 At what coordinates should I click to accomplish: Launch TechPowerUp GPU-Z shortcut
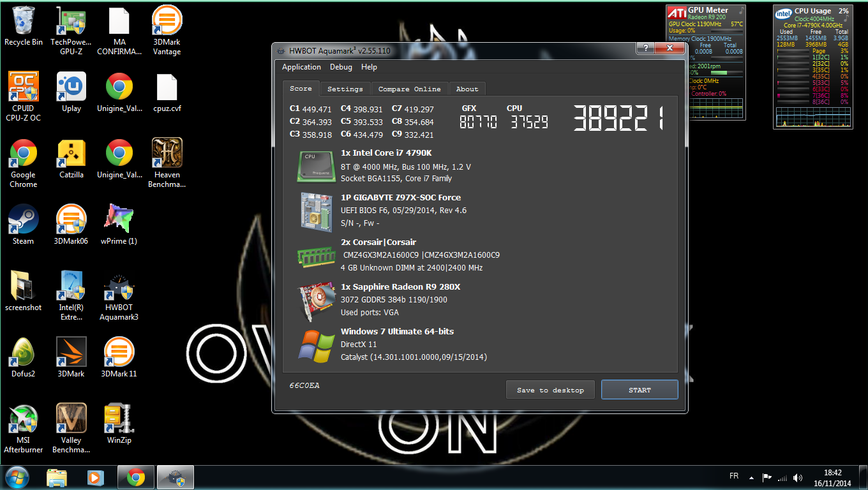(x=71, y=31)
